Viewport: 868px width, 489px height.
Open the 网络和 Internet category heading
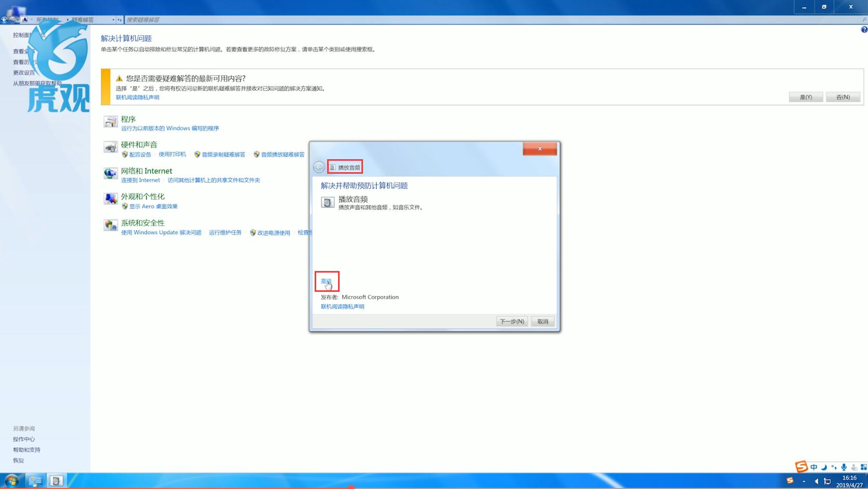(146, 171)
